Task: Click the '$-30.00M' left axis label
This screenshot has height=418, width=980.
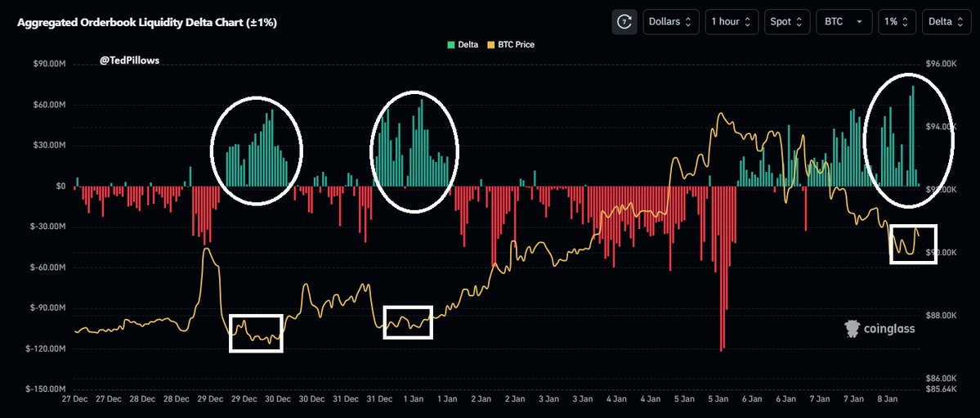Action: pos(49,227)
